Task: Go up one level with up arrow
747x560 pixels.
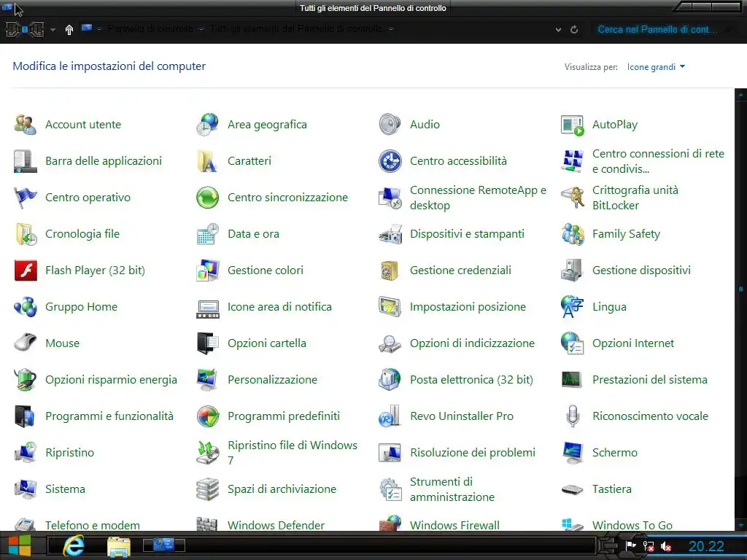Action: (69, 30)
